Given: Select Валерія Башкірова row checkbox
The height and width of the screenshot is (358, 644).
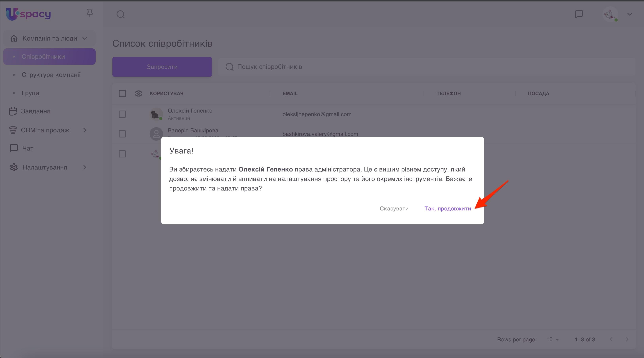Looking at the screenshot, I should [122, 134].
